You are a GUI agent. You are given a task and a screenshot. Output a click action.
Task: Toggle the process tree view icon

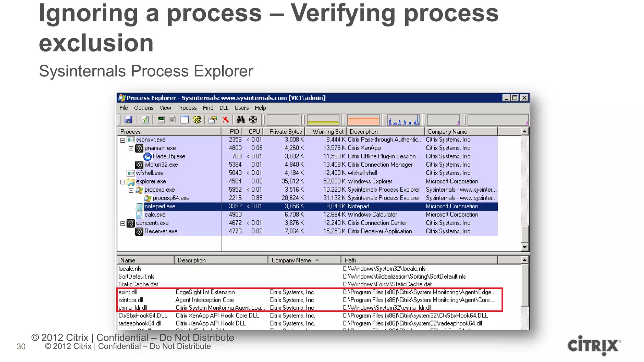172,120
